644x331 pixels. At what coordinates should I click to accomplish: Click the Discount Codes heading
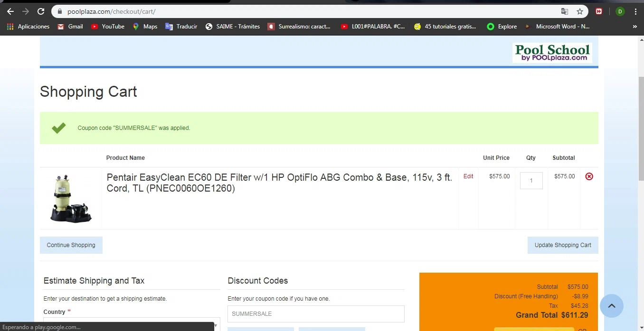(x=258, y=281)
